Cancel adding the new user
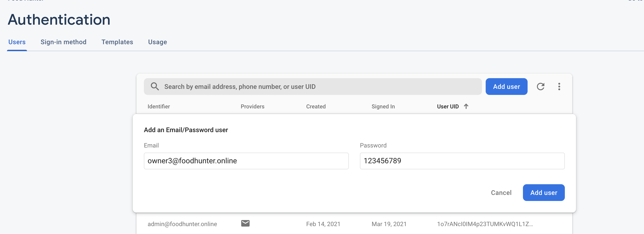 501,193
